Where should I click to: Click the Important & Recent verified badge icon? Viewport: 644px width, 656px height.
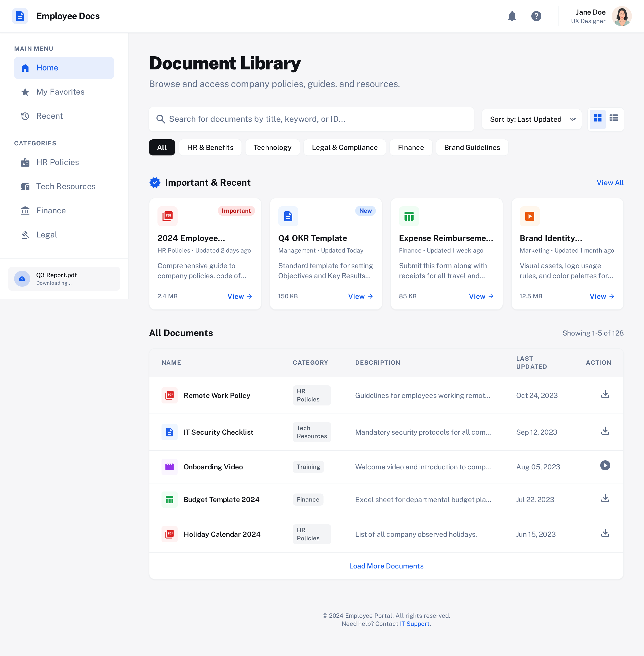[155, 183]
